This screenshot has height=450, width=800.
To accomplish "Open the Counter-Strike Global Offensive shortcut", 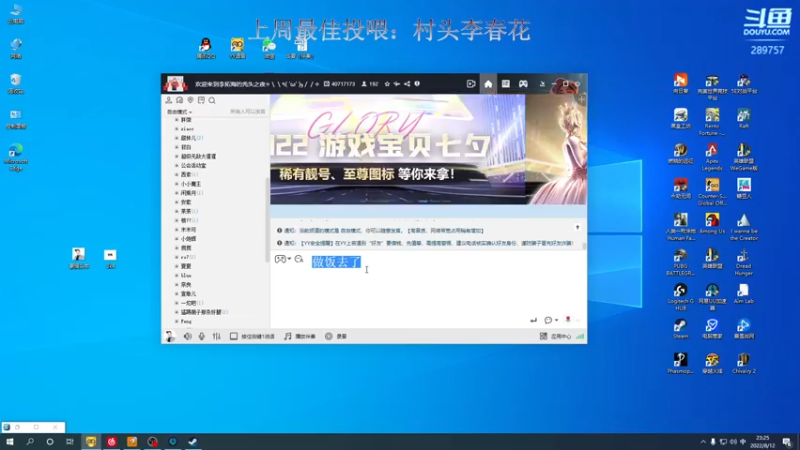I will (x=712, y=192).
